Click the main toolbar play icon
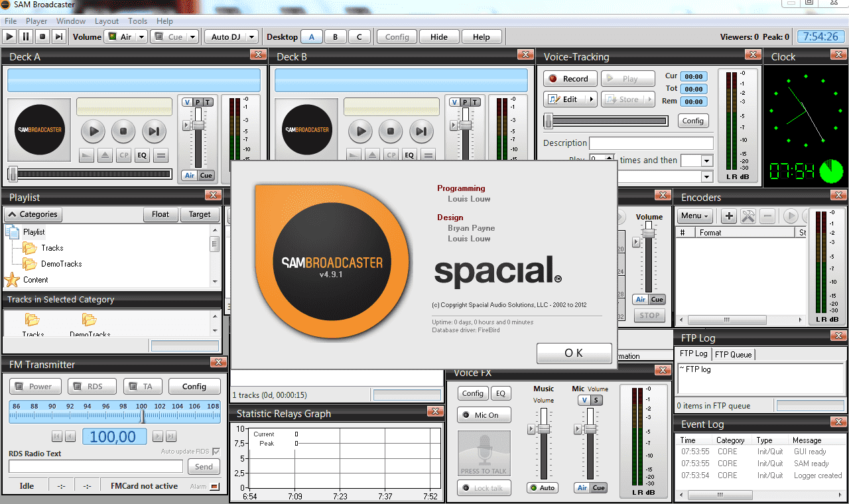This screenshot has height=504, width=849. tap(10, 36)
